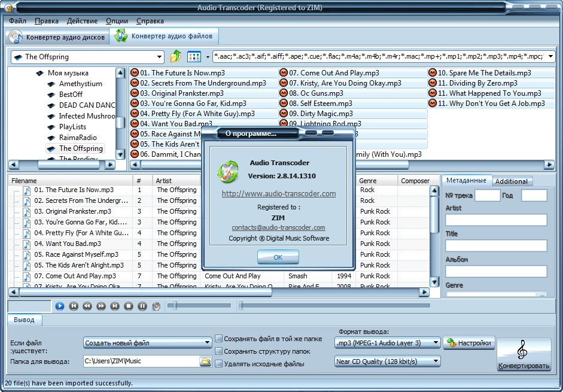This screenshot has height=392, width=563.
Task: Check 'Сохранить структуру папок' option
Action: pyautogui.click(x=219, y=351)
